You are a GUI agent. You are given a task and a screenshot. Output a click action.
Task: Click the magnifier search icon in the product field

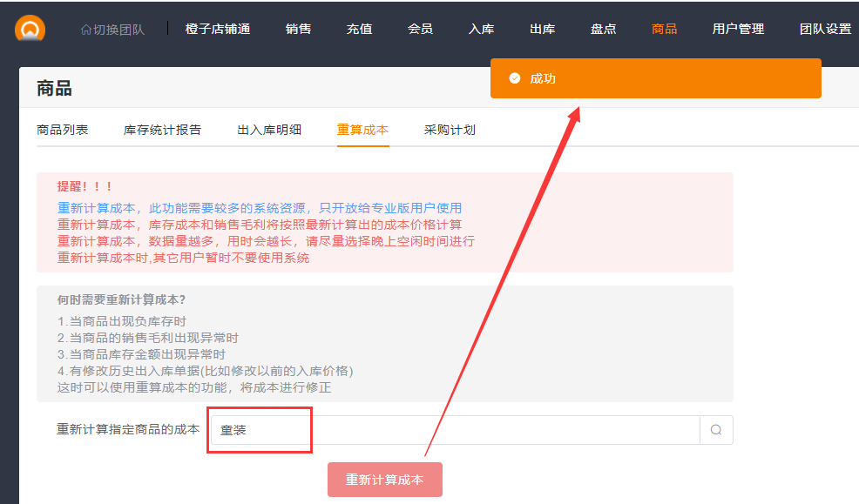pyautogui.click(x=716, y=430)
